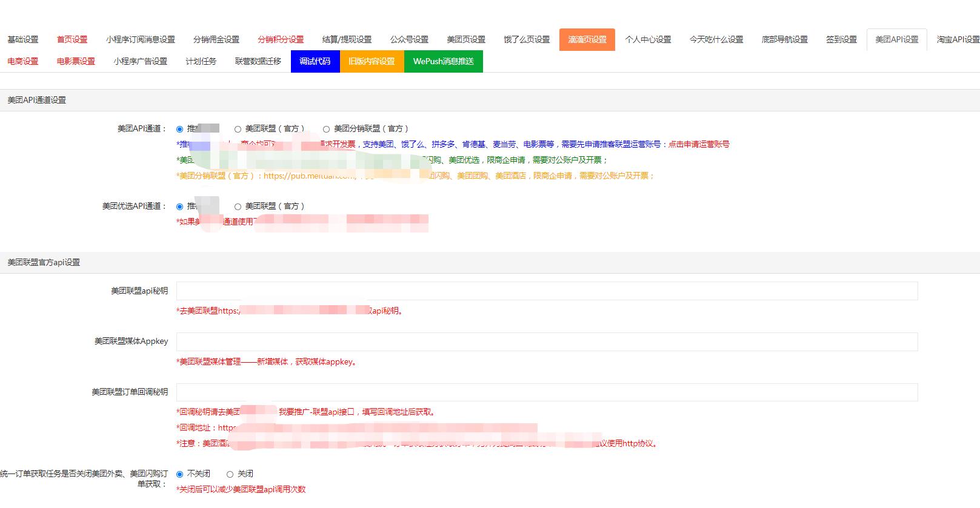980x508 pixels.
Task: Click the hint 关闭后可以减少美团联盟api调用次数
Action: point(241,489)
